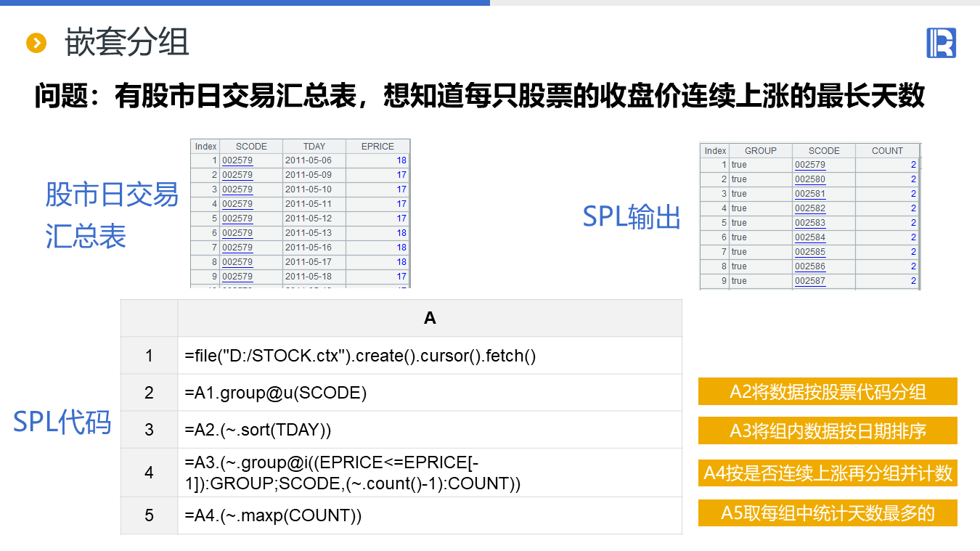Click the EPRICE column header
This screenshot has width=980, height=551.
point(377,147)
